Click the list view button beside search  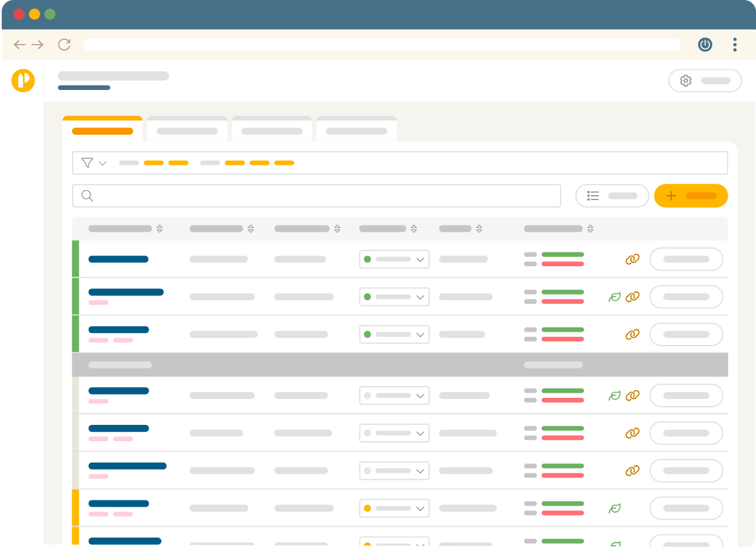tap(612, 196)
